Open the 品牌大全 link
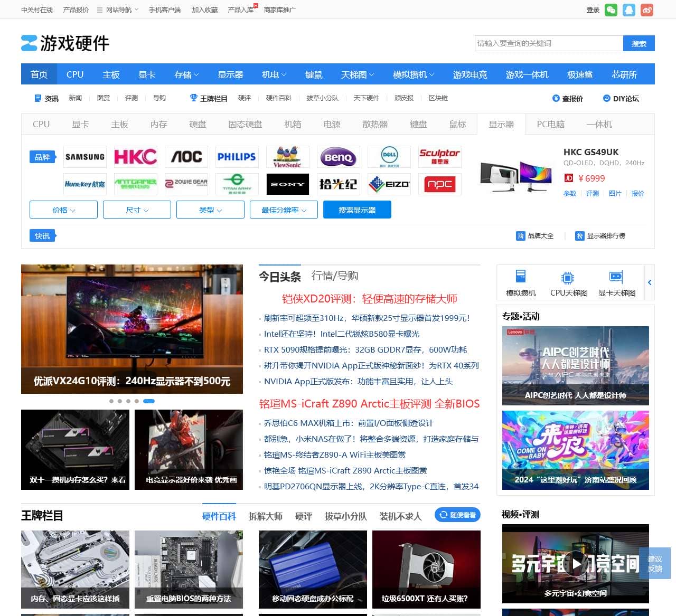The height and width of the screenshot is (616, 676). point(535,236)
